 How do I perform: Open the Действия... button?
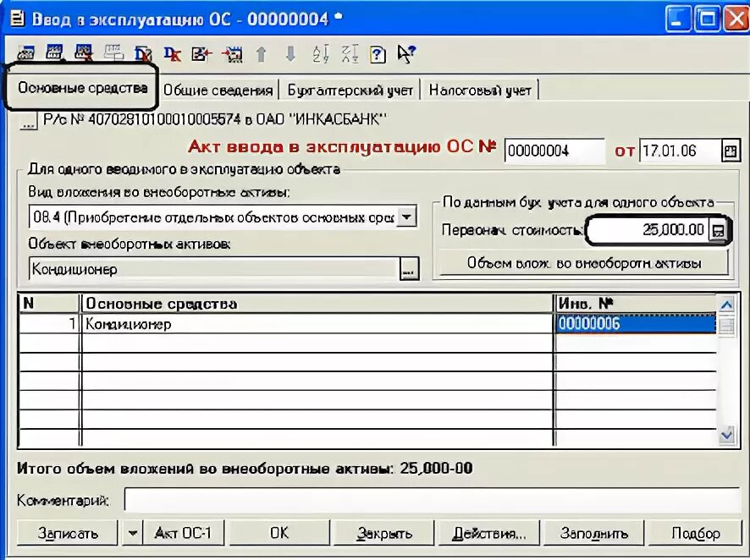click(489, 533)
